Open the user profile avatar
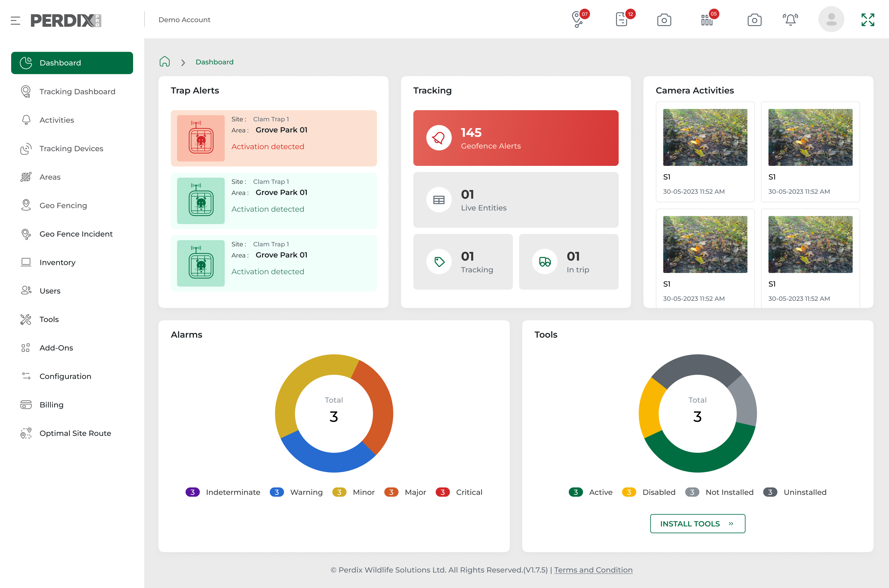Image resolution: width=889 pixels, height=588 pixels. point(831,19)
